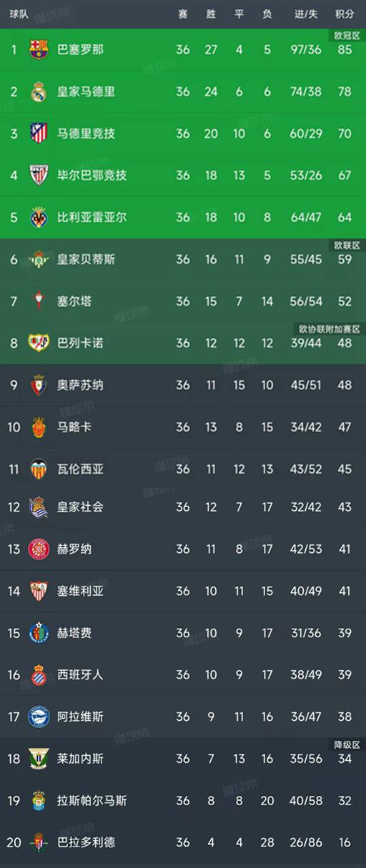Open the Real Betis crest icon

39,259
